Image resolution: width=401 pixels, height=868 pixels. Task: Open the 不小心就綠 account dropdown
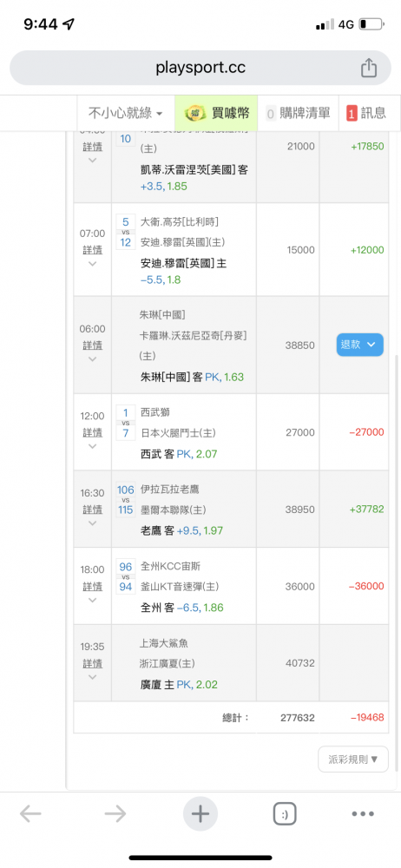click(126, 113)
